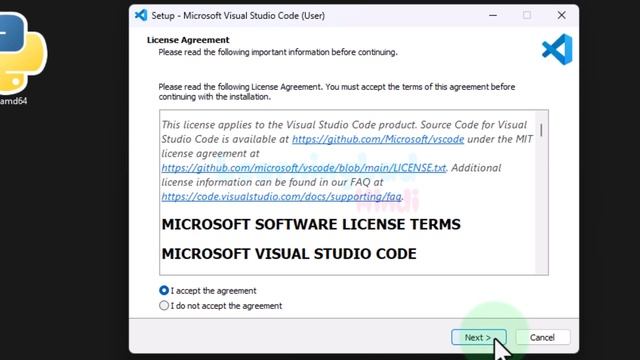Cancel the VS Code setup
This screenshot has height=360, width=640.
pyautogui.click(x=542, y=337)
